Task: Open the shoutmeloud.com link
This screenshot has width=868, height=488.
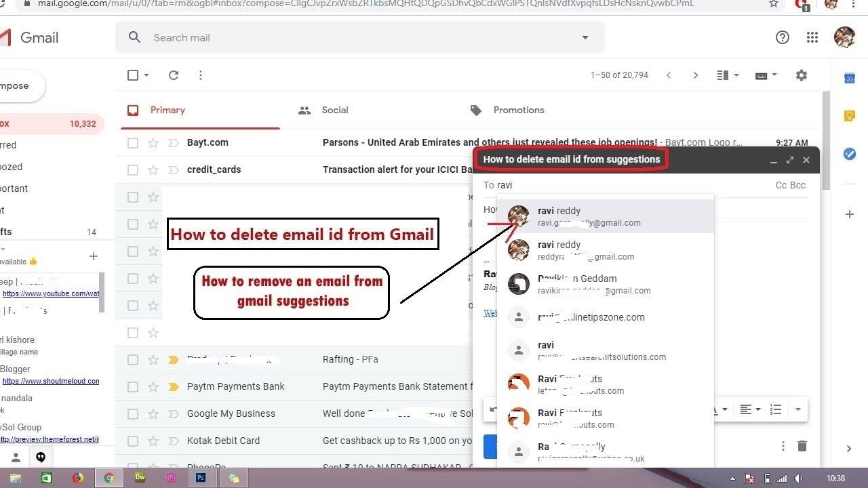Action: pyautogui.click(x=51, y=382)
